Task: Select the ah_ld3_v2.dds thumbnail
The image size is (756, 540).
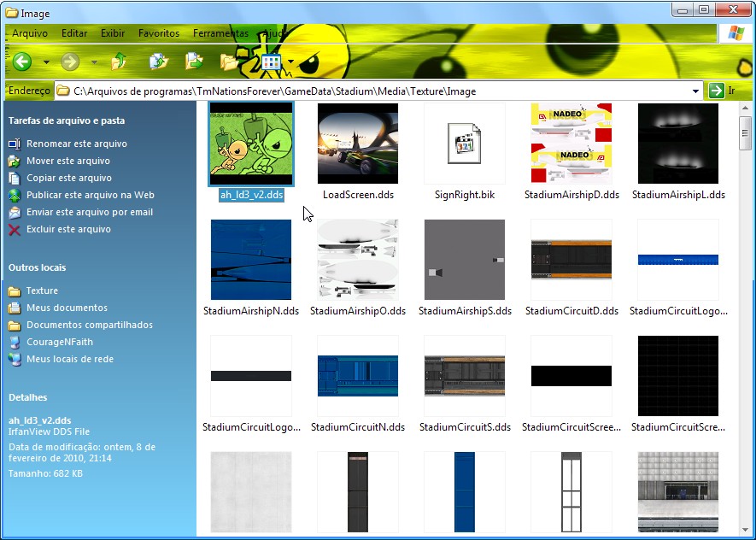Action: pos(250,144)
